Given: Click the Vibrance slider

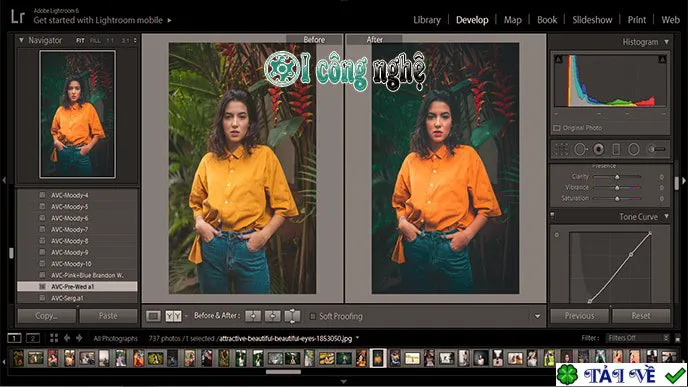Looking at the screenshot, I should 617,187.
